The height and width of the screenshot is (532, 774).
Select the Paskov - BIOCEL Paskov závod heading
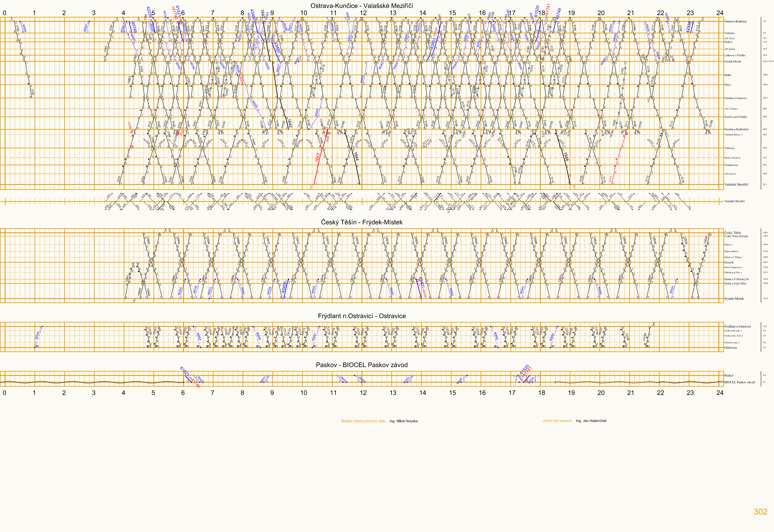362,365
